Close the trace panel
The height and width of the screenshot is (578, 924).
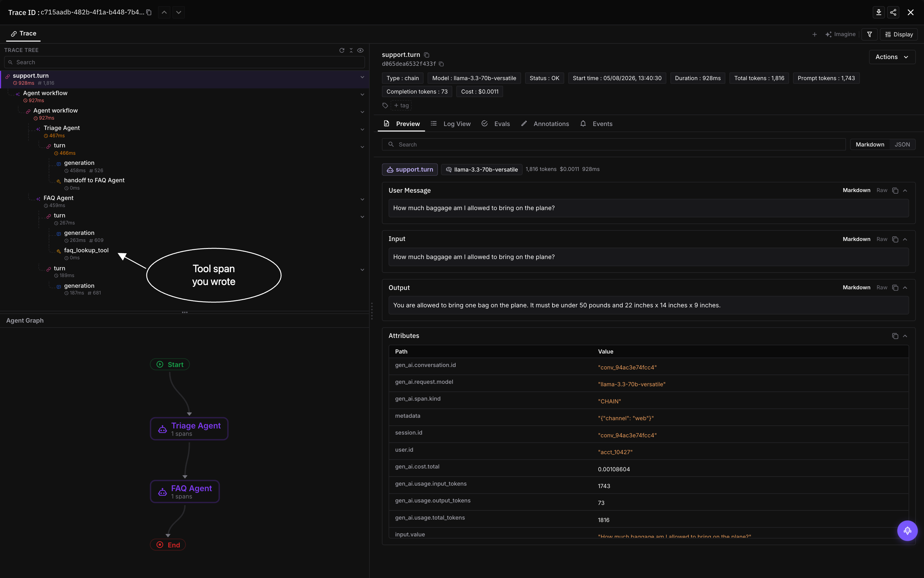(911, 12)
